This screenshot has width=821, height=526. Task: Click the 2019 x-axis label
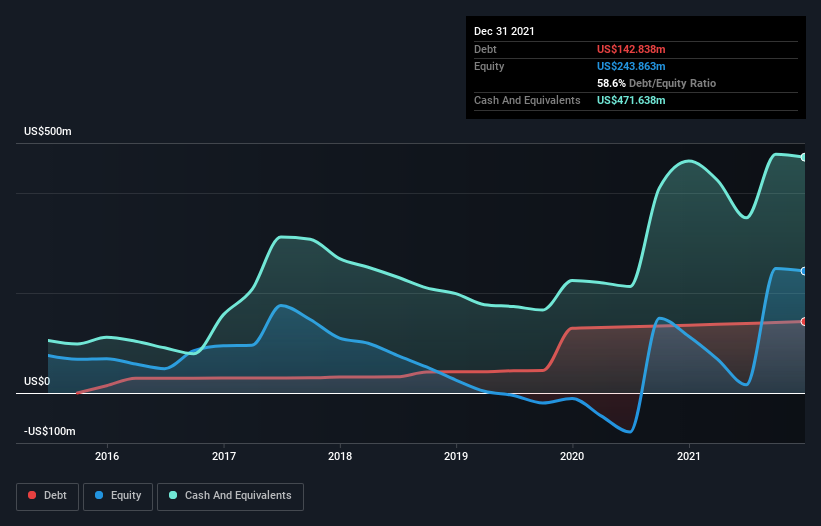[456, 456]
